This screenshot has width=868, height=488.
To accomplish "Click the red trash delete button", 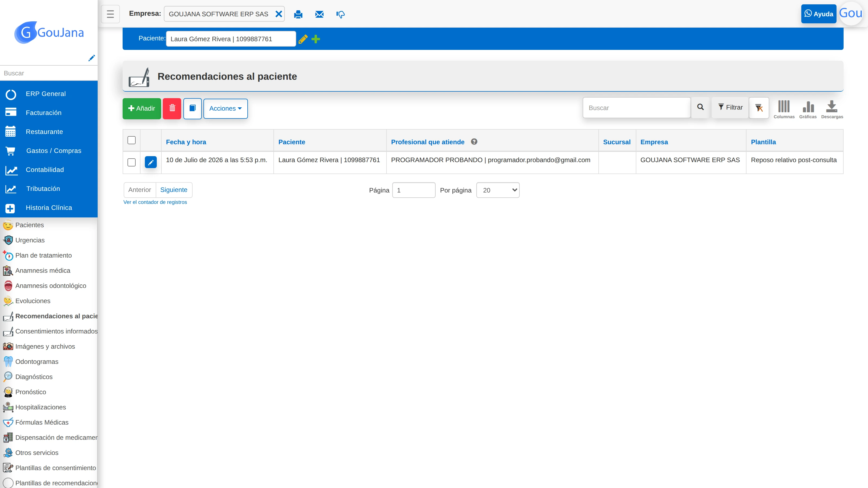I will pos(172,108).
